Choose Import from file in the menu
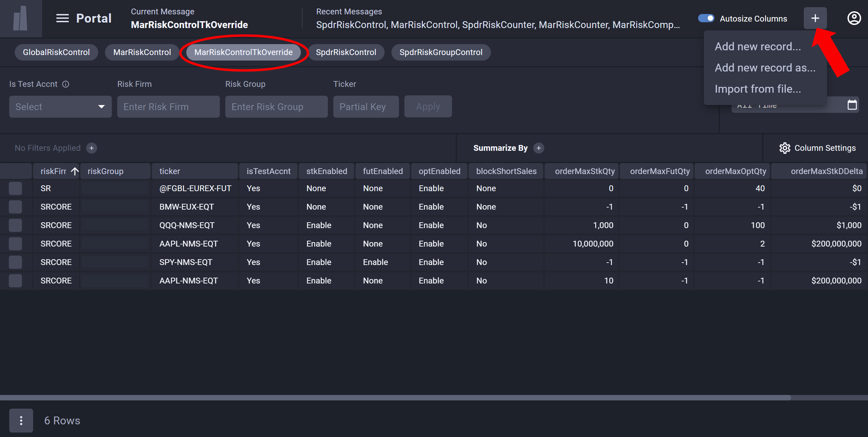The image size is (868, 437). tap(758, 89)
